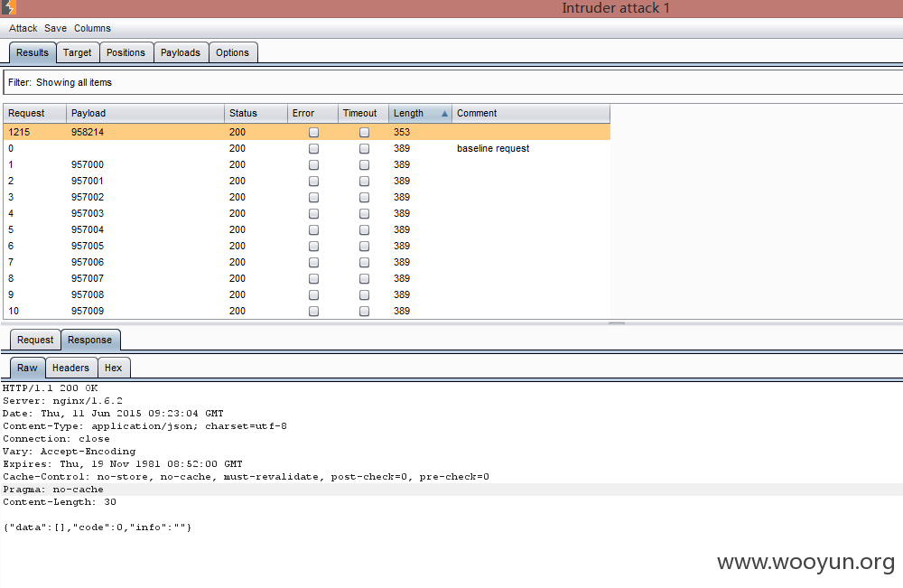Select the row with payload 958214
Screen dimensions: 903x588
307,132
